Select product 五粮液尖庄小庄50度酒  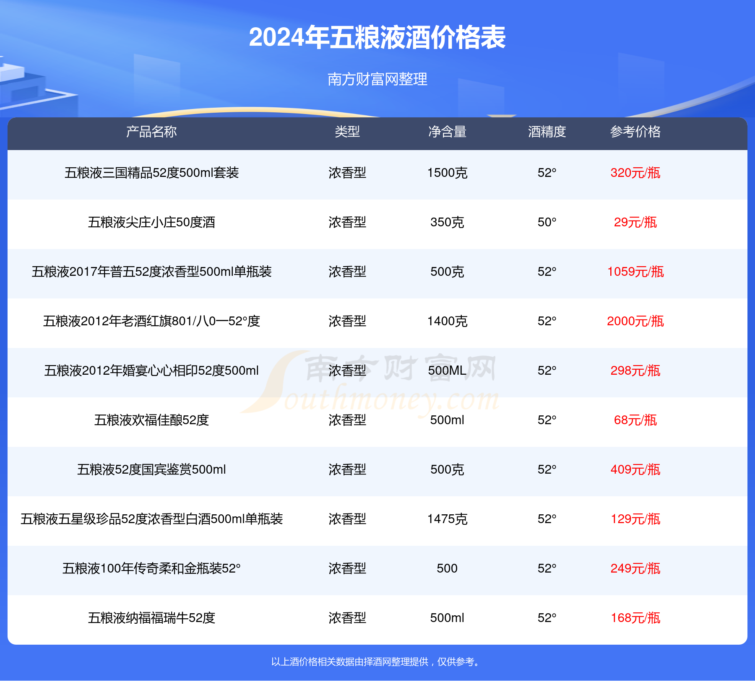point(151,222)
